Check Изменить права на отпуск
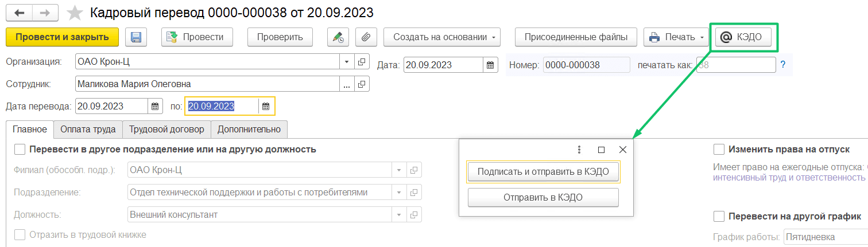 pos(719,150)
